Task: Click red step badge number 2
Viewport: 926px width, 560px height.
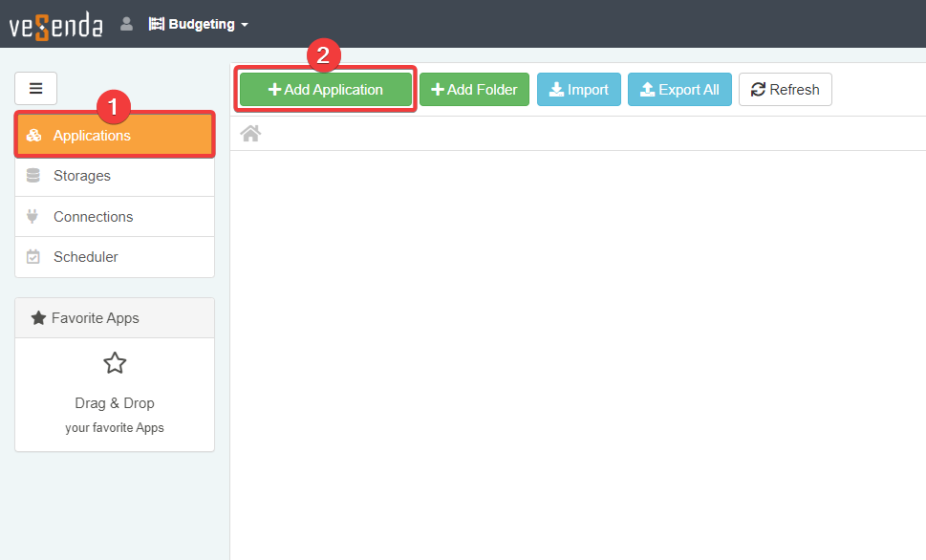Action: [323, 55]
